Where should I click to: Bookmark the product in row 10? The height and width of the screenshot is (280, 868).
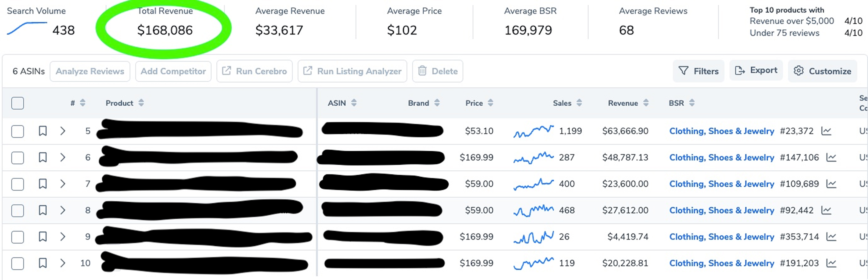43,263
